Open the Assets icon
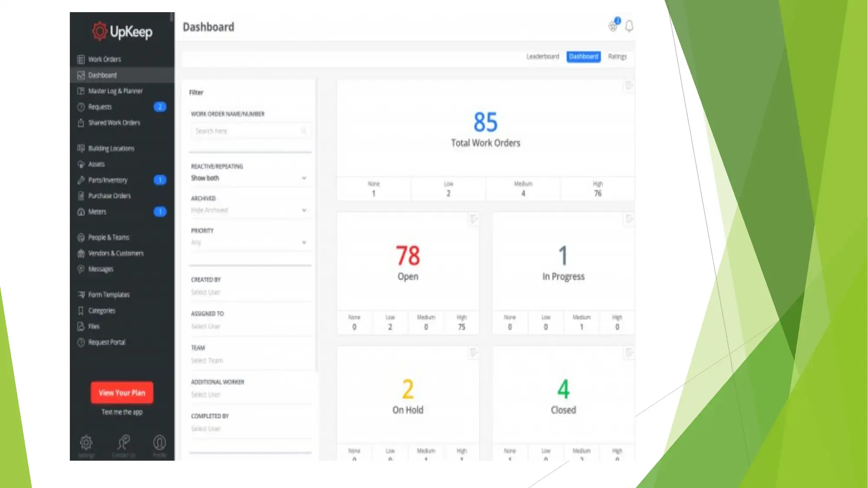Screen dimensions: 868x488 click(81, 164)
